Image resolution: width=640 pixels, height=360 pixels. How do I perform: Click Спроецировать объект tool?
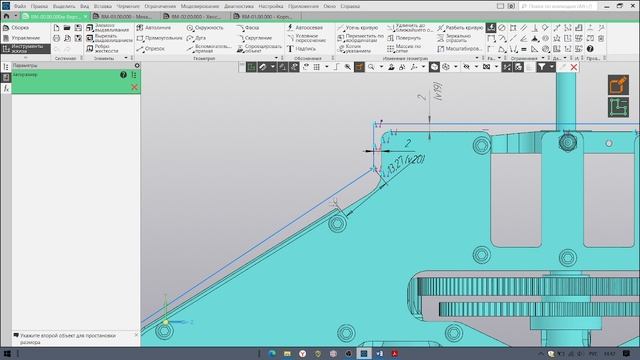pos(259,49)
